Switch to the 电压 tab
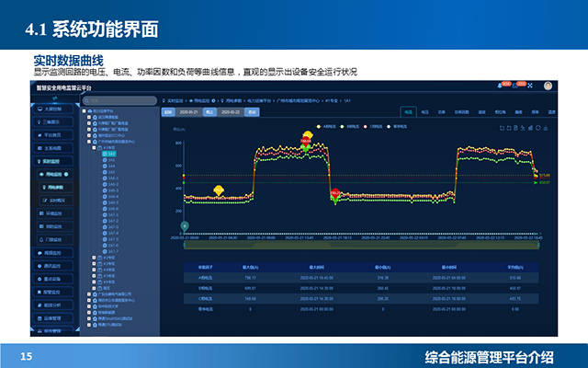The image size is (588, 368). point(424,112)
